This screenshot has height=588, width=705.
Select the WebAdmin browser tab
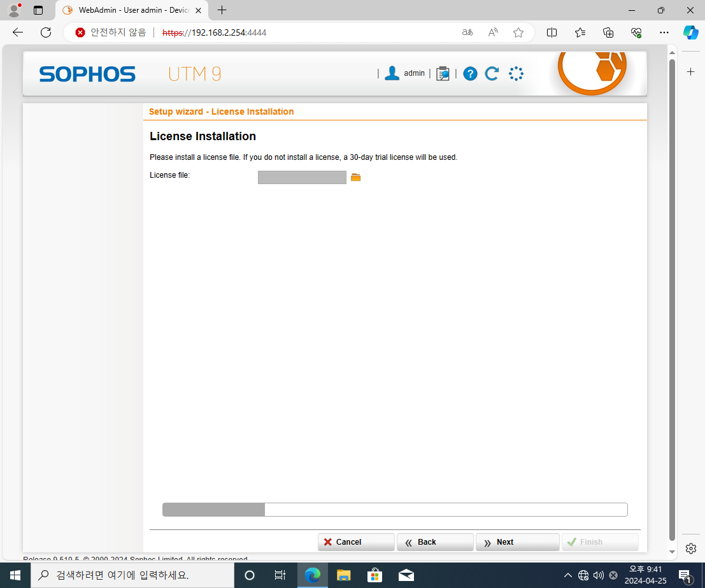[x=131, y=10]
